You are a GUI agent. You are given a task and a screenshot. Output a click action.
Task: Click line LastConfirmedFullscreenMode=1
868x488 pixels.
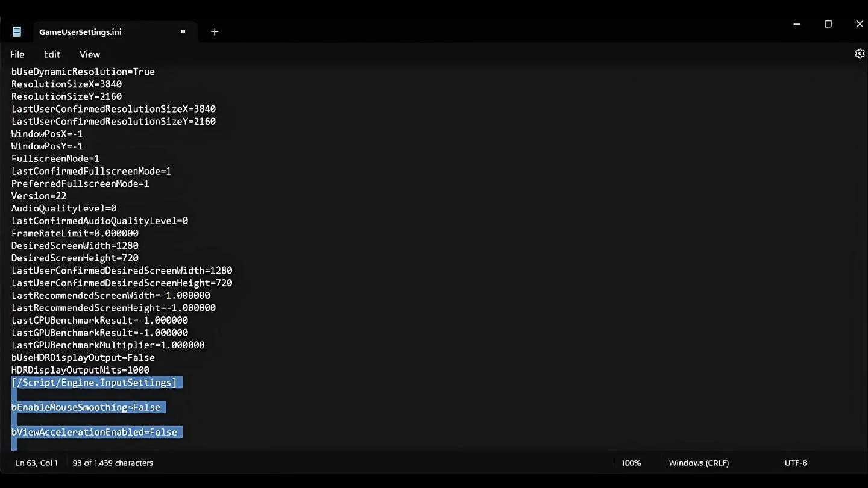(x=92, y=171)
